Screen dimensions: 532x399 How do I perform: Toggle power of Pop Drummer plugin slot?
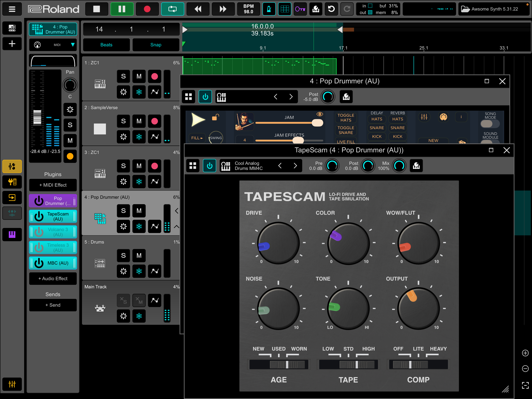[39, 201]
